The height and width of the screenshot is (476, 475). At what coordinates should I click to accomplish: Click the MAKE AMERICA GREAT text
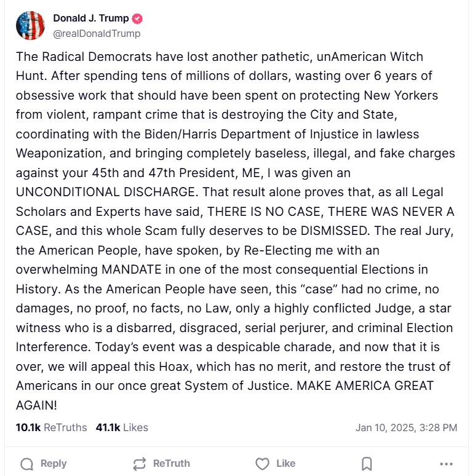[x=365, y=386]
